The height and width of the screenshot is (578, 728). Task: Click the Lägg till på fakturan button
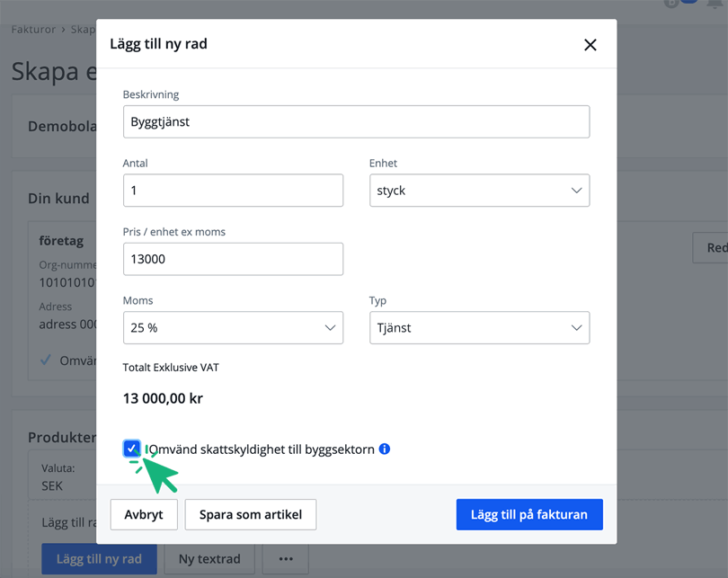tap(529, 514)
